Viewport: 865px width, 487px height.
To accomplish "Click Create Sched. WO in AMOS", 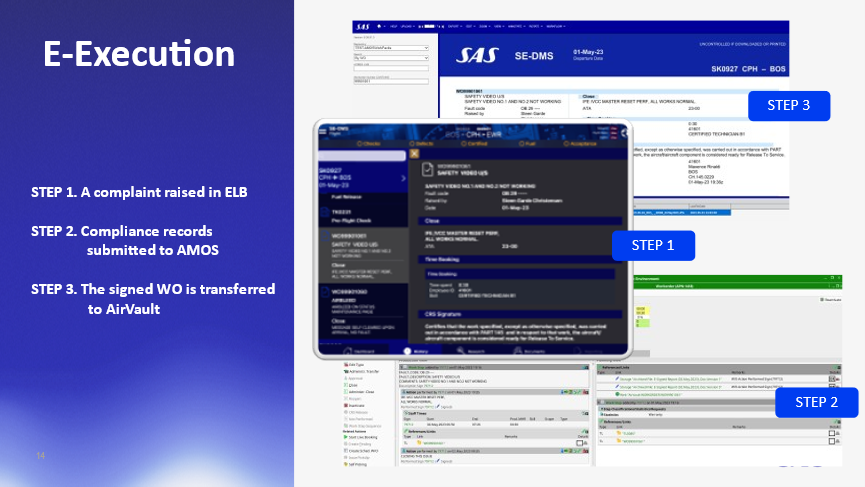I will 361,451.
